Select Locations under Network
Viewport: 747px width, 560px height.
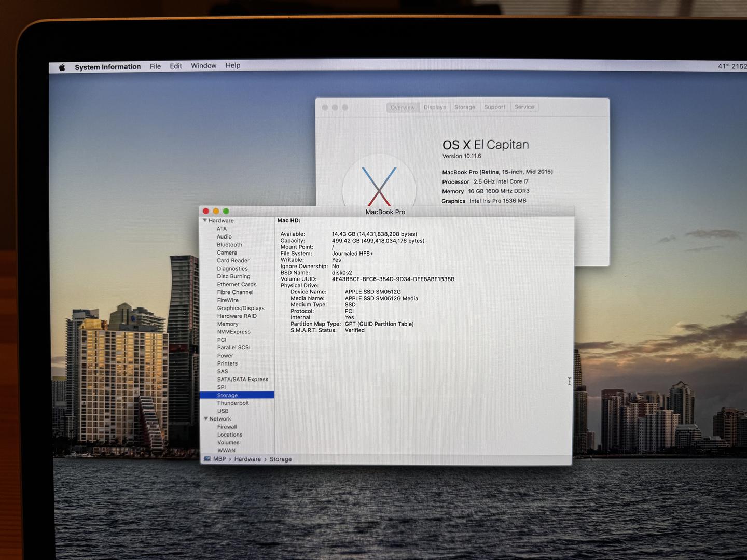(230, 435)
